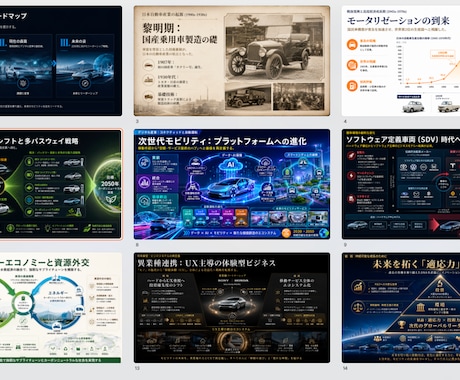
Task: Choose the 次世代モビリティ platform slide
Action: 232,184
